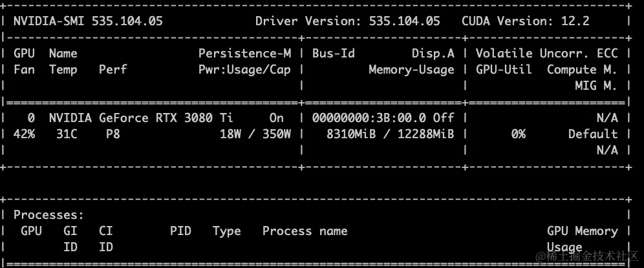Viewport: 644px width, 268px height.
Task: Click the performance state P8
Action: [113, 134]
